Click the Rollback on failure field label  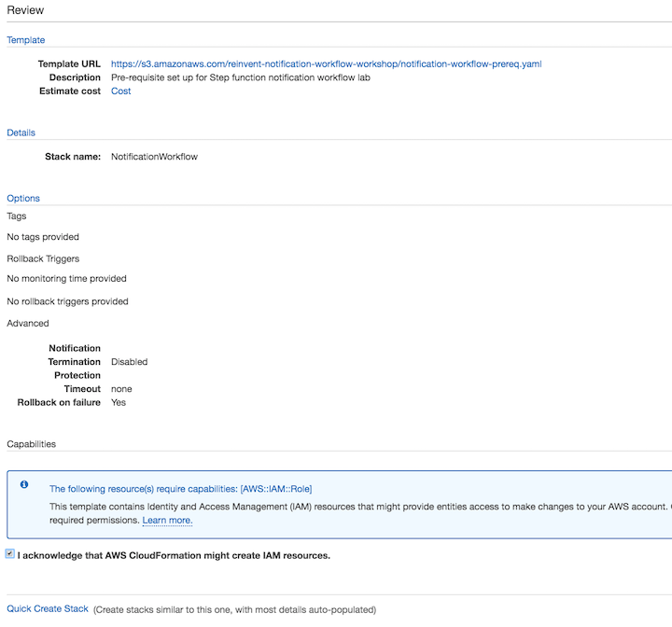(x=59, y=402)
